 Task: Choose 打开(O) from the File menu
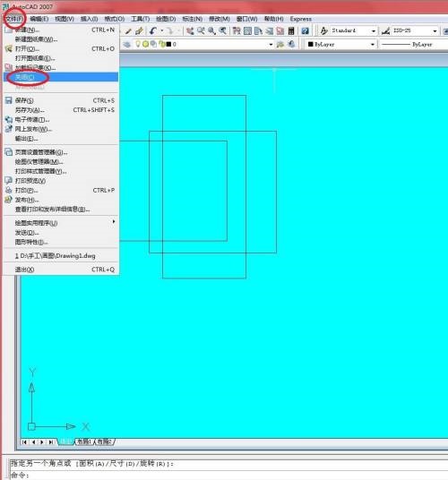coord(61,48)
